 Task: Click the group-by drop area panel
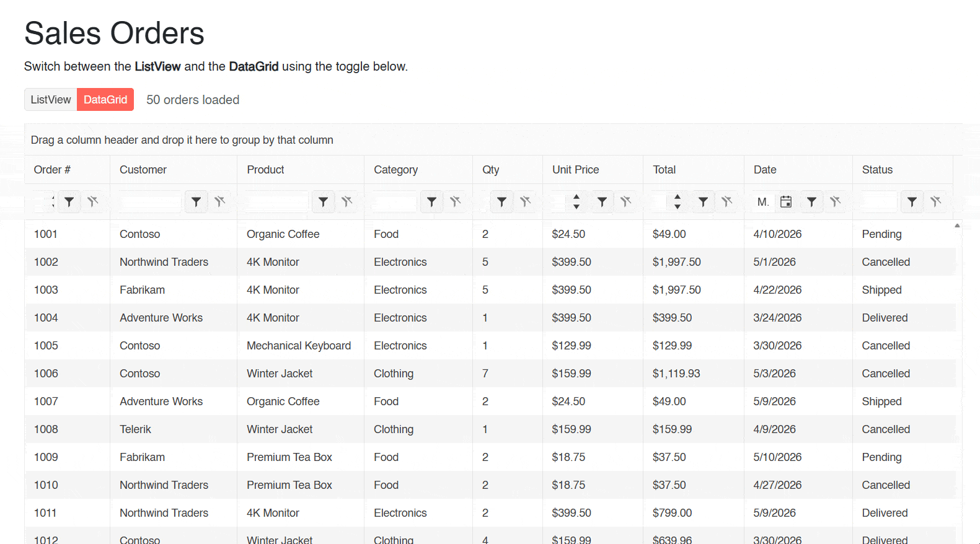click(x=493, y=140)
